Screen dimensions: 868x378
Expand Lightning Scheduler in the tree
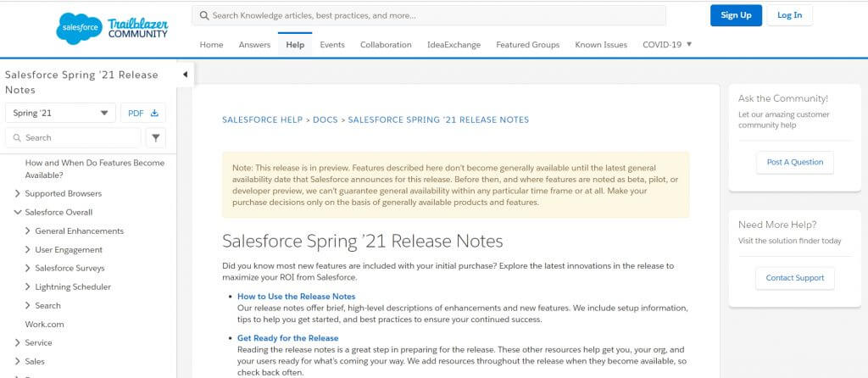(28, 286)
